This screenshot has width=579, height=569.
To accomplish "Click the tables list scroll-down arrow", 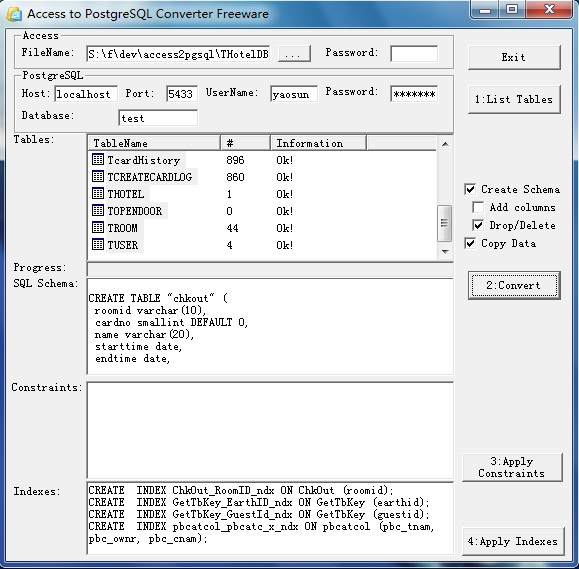I will [445, 252].
